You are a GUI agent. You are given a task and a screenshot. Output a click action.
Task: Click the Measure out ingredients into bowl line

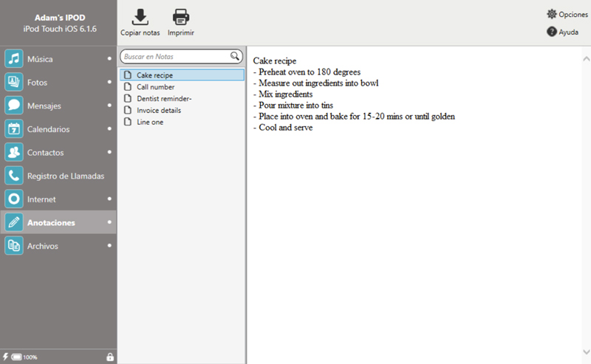pos(316,83)
